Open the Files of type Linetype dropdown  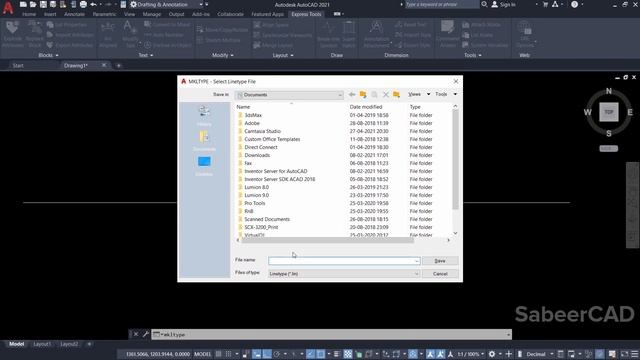[x=344, y=274]
